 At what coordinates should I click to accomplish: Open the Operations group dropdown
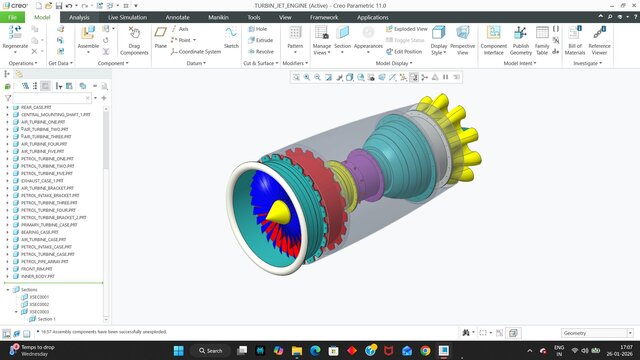[x=23, y=63]
